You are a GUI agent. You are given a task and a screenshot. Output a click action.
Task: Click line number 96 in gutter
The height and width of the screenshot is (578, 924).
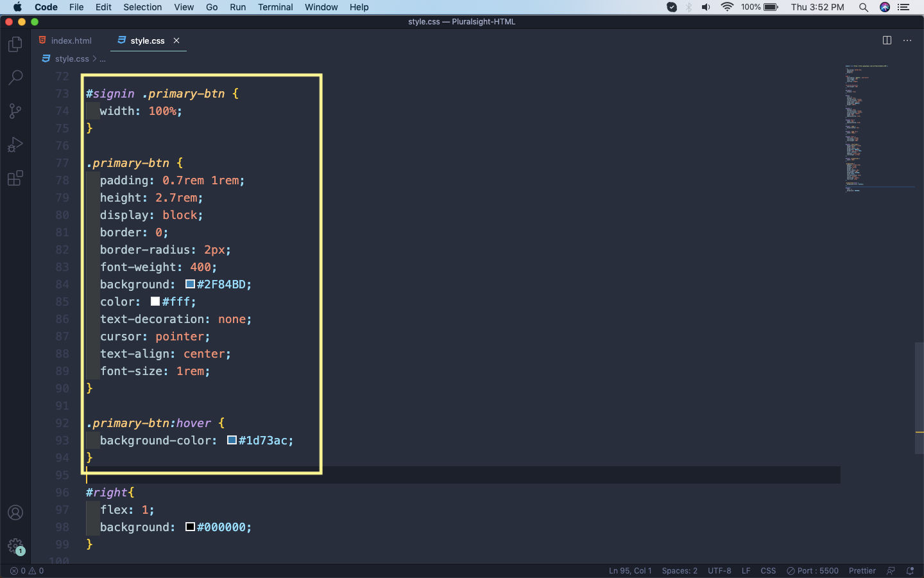[62, 492]
